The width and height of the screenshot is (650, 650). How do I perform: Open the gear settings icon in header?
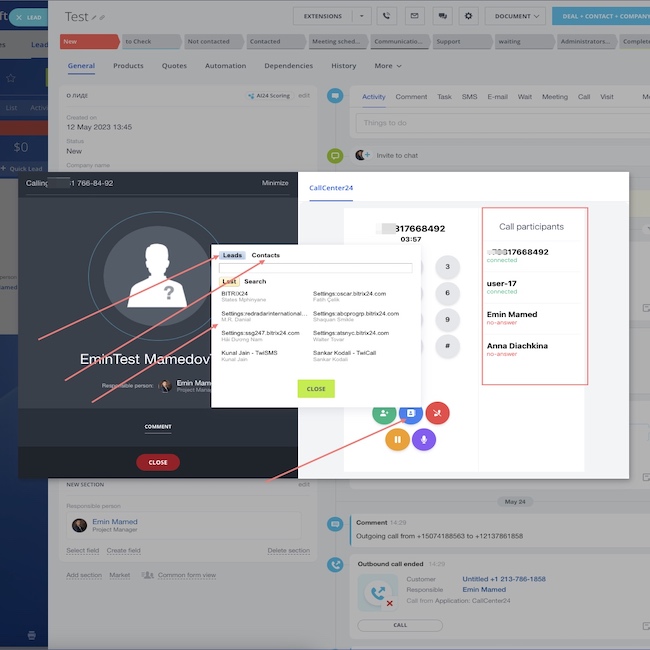tap(467, 16)
